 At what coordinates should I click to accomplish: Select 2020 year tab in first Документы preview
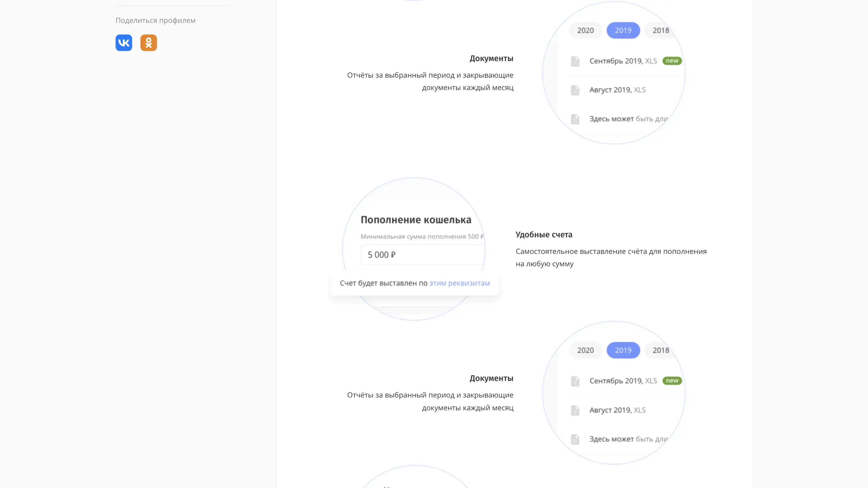pos(585,30)
